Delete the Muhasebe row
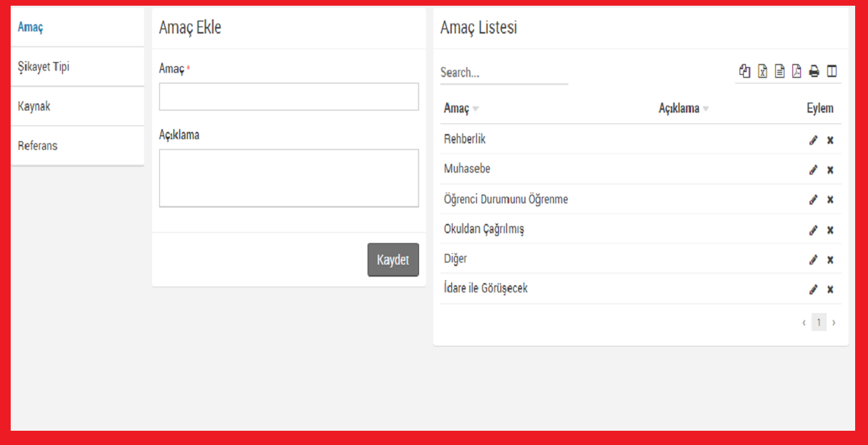 tap(830, 170)
